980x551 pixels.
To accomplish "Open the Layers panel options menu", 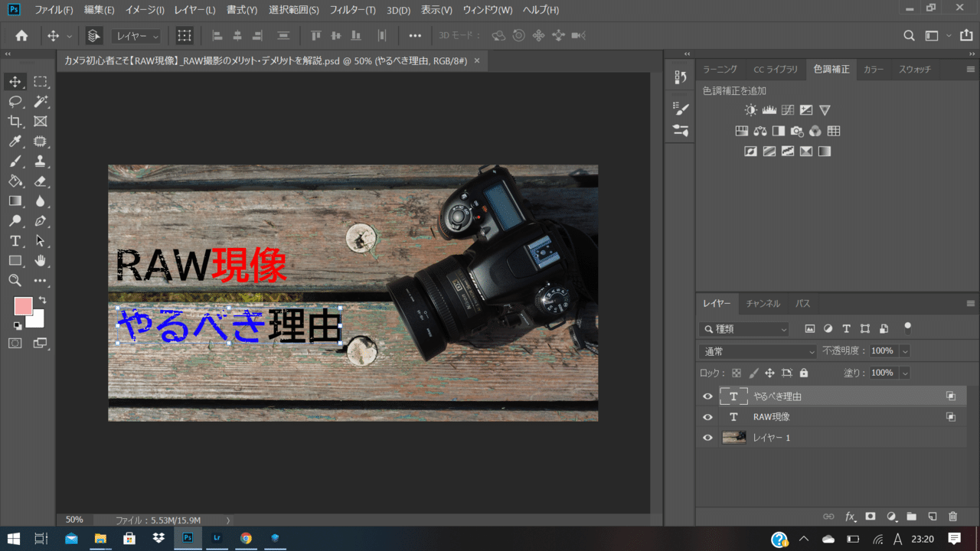I will [970, 304].
